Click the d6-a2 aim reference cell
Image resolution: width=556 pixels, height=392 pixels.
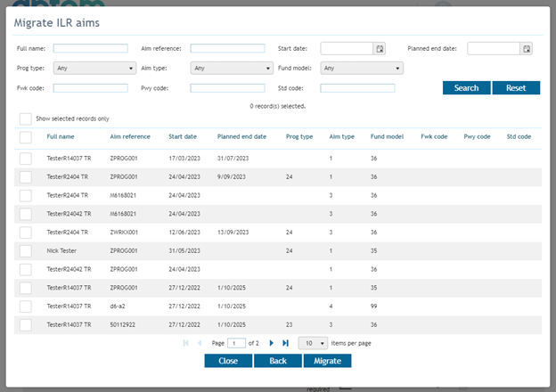tap(118, 306)
